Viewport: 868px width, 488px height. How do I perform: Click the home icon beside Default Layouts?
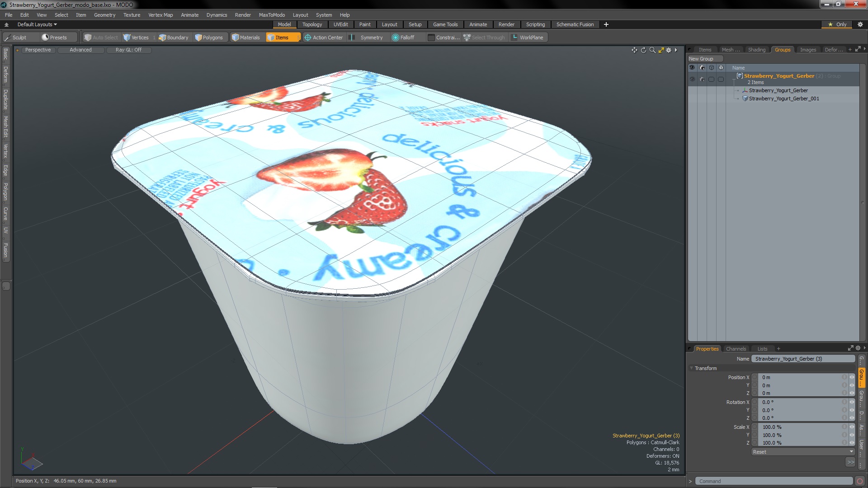[x=6, y=24]
